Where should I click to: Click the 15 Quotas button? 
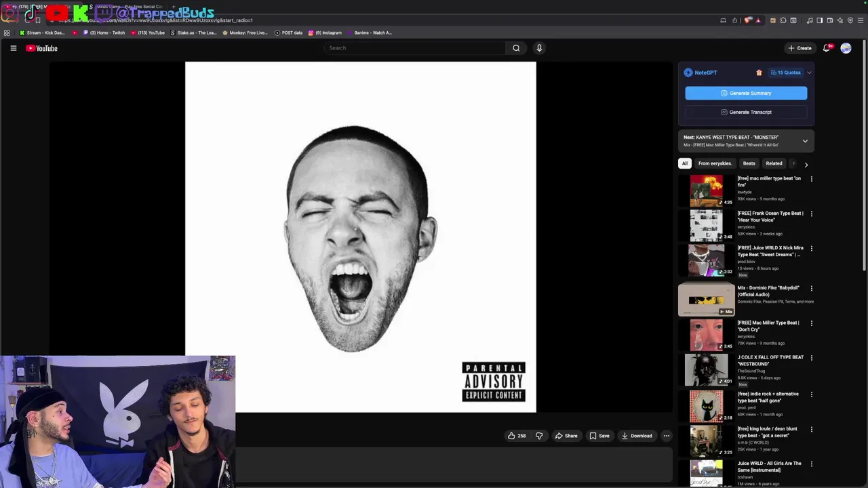(x=785, y=73)
